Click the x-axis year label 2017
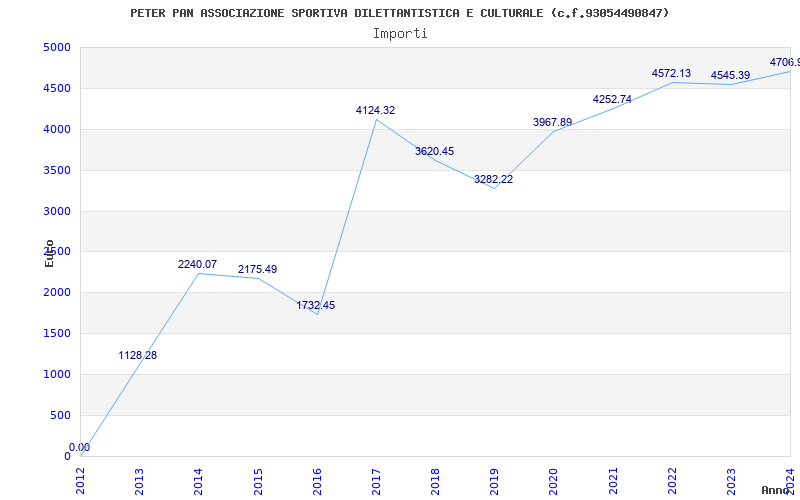This screenshot has height=500, width=800. tap(377, 481)
